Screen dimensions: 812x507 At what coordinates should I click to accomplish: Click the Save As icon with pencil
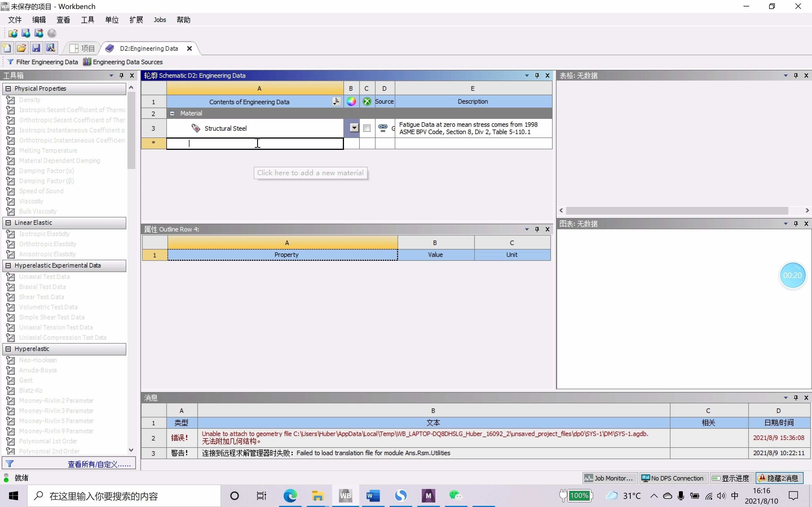point(51,48)
